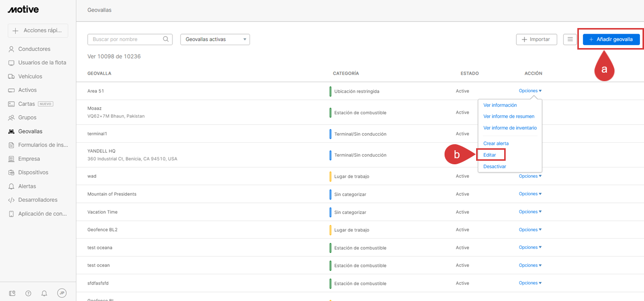Viewport: 644px width, 301px height.
Task: Expand Opciones for test oceana
Action: coord(530,247)
